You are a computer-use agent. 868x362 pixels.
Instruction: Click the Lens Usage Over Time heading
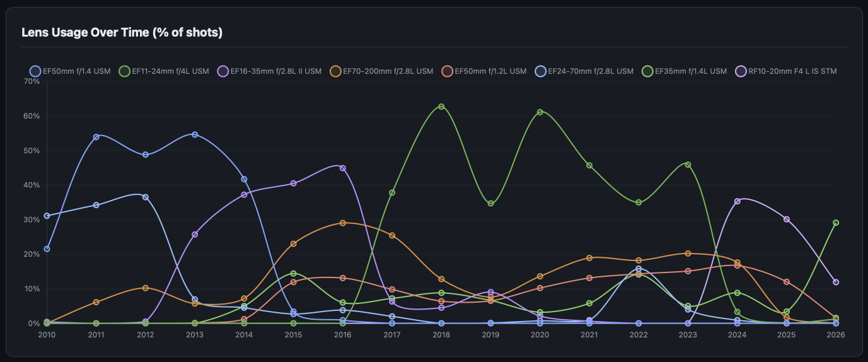coord(122,32)
